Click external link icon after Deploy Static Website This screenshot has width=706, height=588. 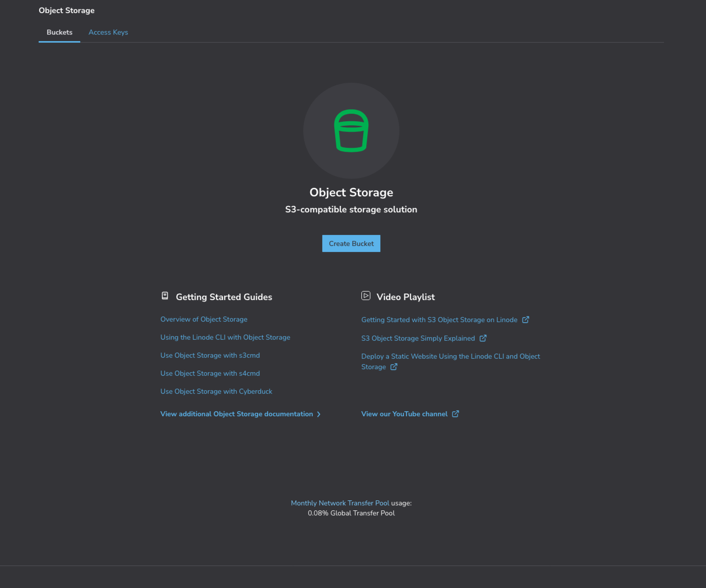point(394,367)
